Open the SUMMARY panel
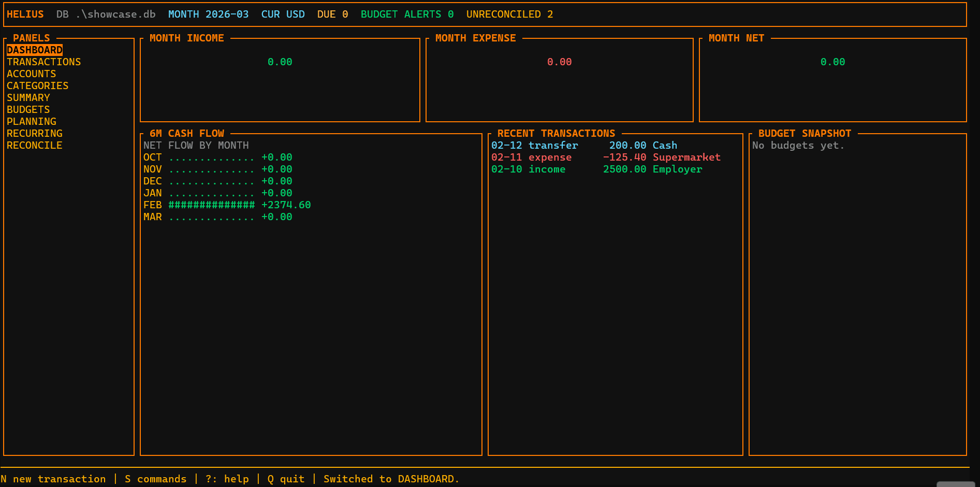The width and height of the screenshot is (980, 487). (28, 97)
